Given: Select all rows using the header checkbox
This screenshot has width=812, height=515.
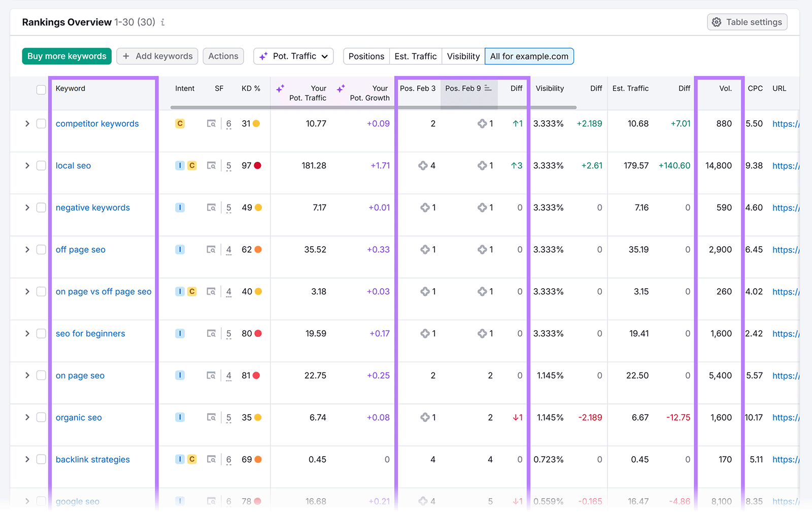Looking at the screenshot, I should click(41, 89).
